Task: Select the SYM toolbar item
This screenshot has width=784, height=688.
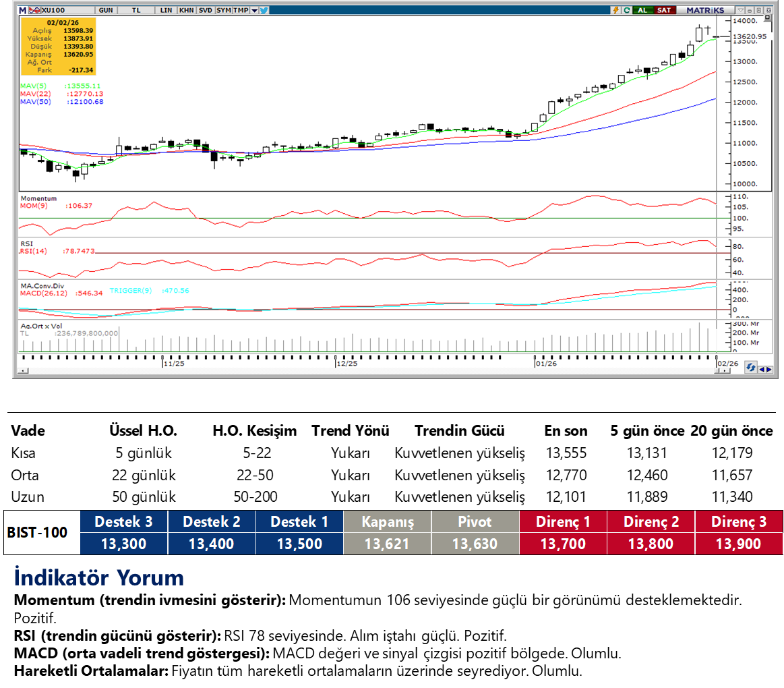Action: (x=224, y=10)
